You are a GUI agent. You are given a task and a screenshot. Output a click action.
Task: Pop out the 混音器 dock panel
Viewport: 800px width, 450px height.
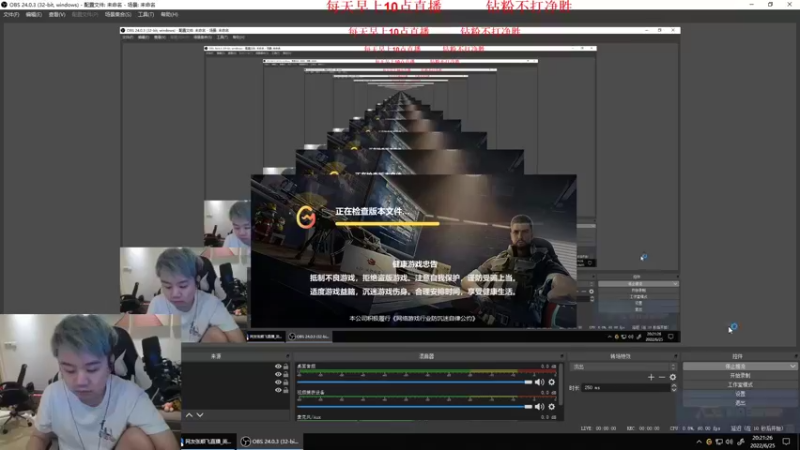tap(562, 356)
